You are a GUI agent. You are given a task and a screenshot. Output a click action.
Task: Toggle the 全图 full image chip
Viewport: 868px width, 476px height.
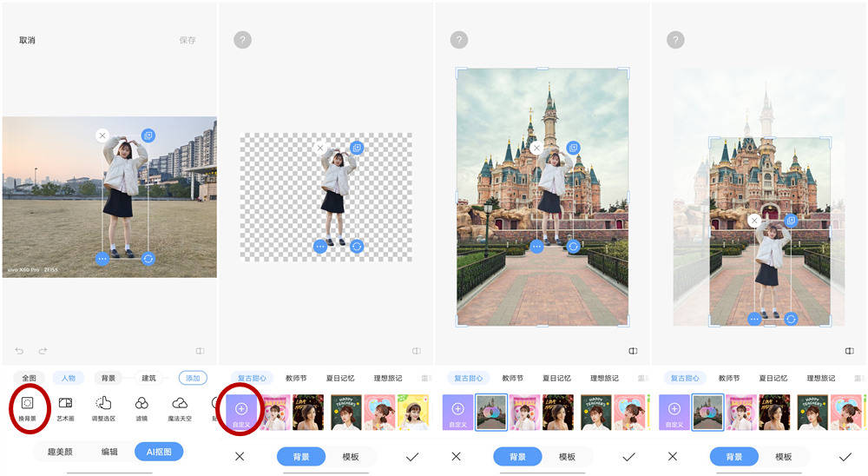[x=30, y=378]
